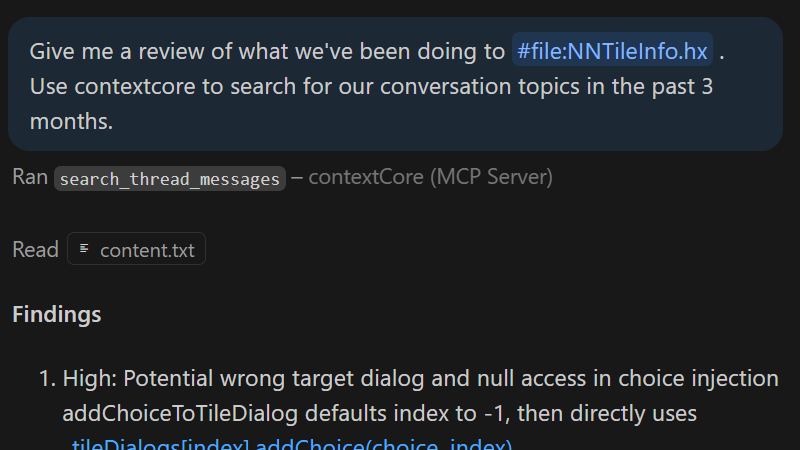Click the 'addChoiceToTileDialog defaults index' line
Viewport: 800px width, 450px height.
point(250,413)
